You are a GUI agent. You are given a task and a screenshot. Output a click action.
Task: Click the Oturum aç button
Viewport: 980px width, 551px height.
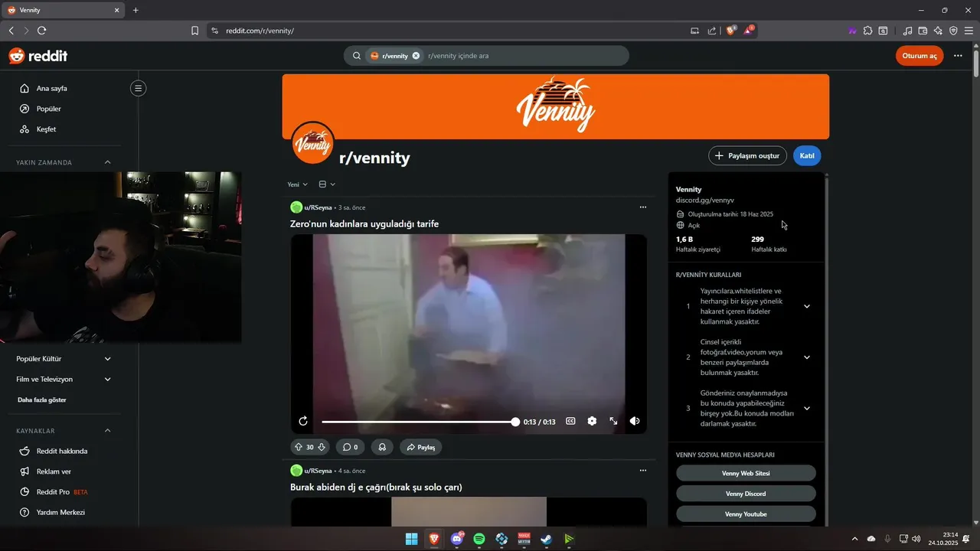[x=920, y=56]
